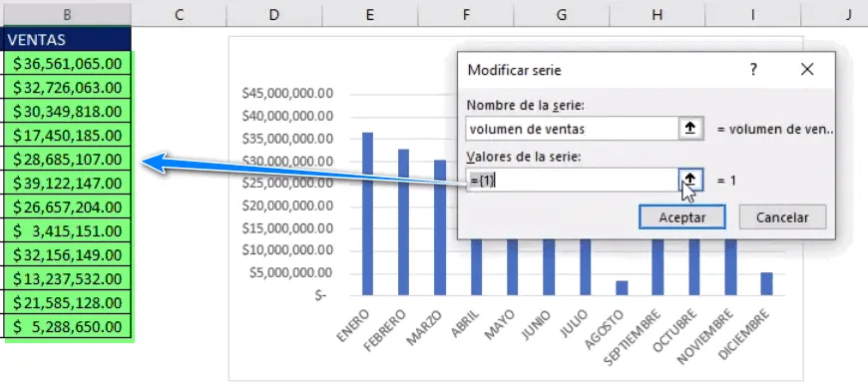This screenshot has width=868, height=389.
Task: Open the help question mark in Modificar serie
Action: pos(753,70)
